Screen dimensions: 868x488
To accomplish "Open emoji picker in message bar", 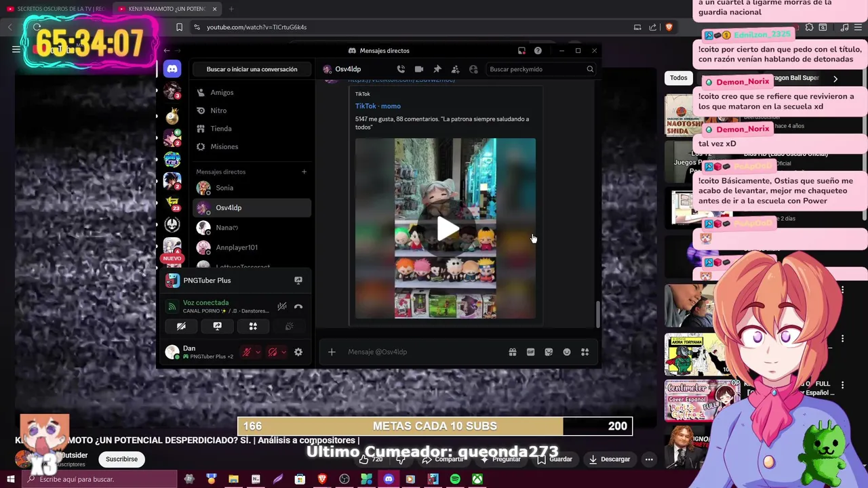I will [x=567, y=352].
